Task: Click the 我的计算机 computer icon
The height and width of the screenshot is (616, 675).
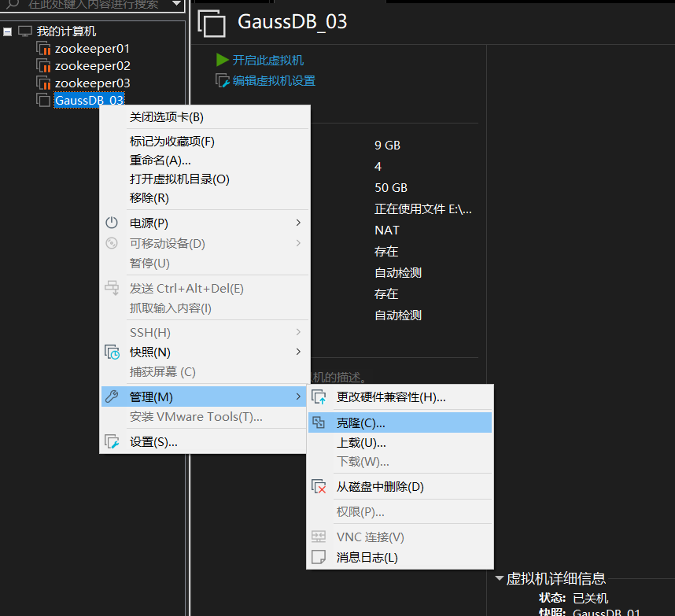Action: (x=25, y=31)
